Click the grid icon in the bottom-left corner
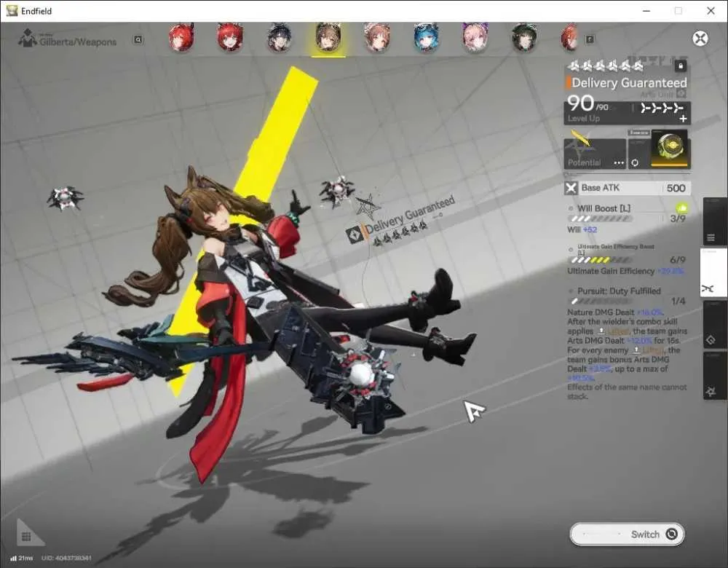The height and width of the screenshot is (568, 728). click(x=26, y=537)
